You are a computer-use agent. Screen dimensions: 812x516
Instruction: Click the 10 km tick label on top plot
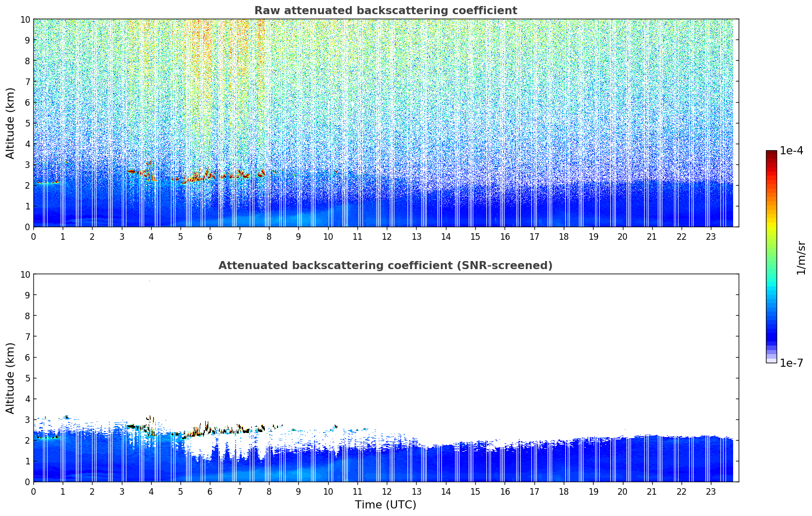point(25,20)
